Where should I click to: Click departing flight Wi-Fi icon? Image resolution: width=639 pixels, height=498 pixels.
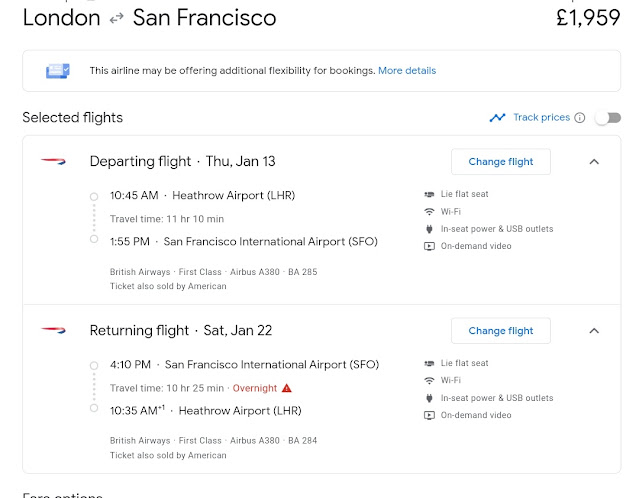coord(429,212)
